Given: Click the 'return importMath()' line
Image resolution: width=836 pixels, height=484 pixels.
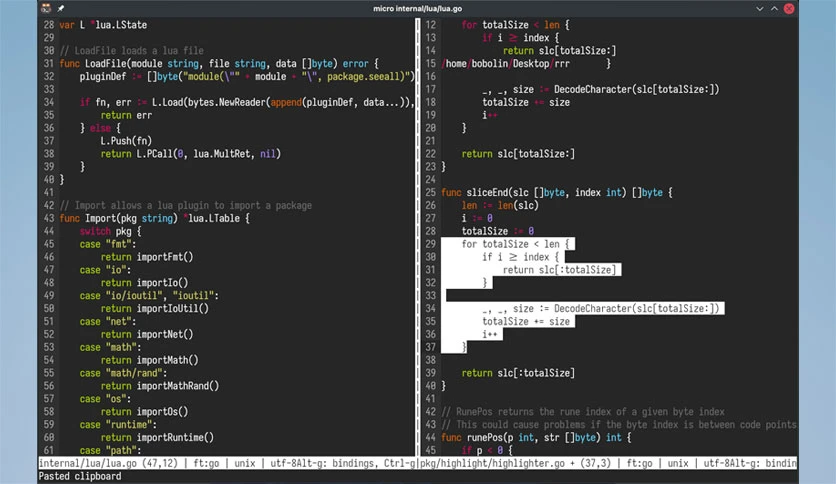Looking at the screenshot, I should pyautogui.click(x=149, y=360).
